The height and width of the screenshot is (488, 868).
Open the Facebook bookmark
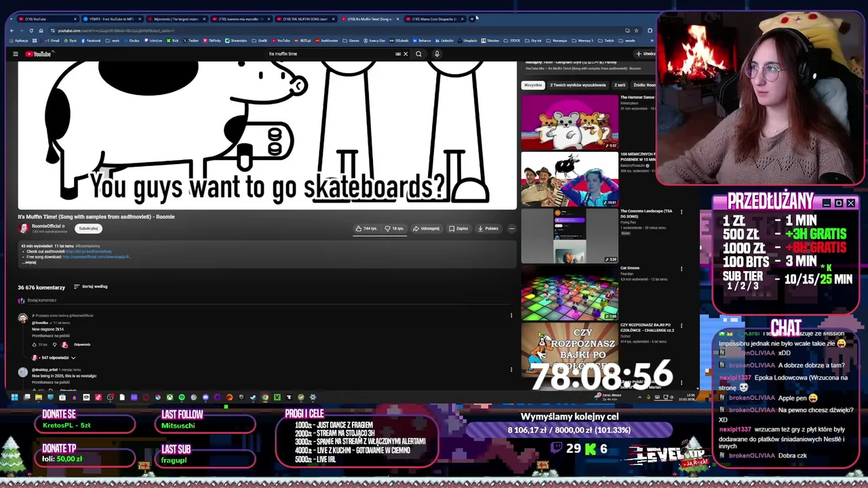pos(91,41)
